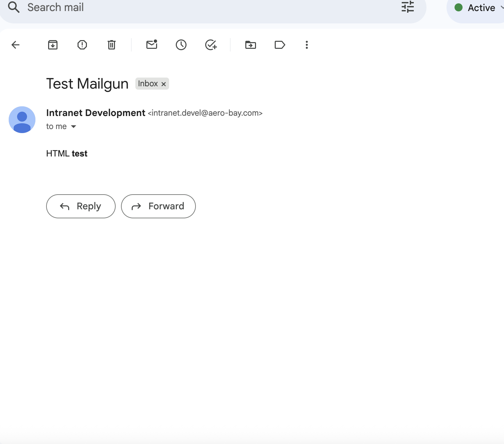Reply to Intranet Development
This screenshot has width=504, height=444.
tap(81, 206)
